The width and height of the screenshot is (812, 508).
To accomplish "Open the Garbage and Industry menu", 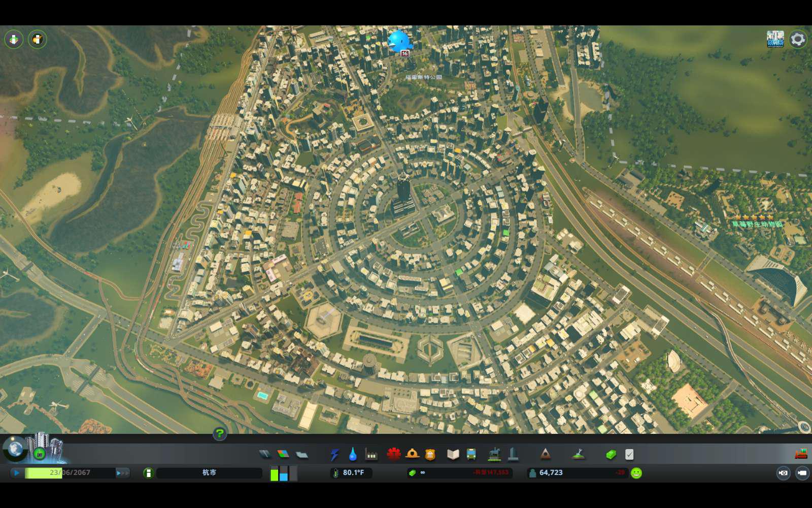I will (x=371, y=454).
